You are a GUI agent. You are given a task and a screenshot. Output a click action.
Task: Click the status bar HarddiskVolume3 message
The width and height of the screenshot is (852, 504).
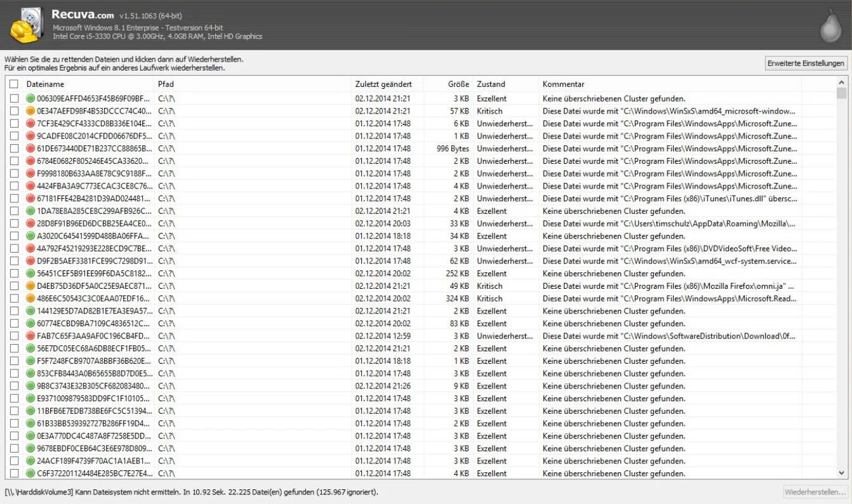(192, 492)
